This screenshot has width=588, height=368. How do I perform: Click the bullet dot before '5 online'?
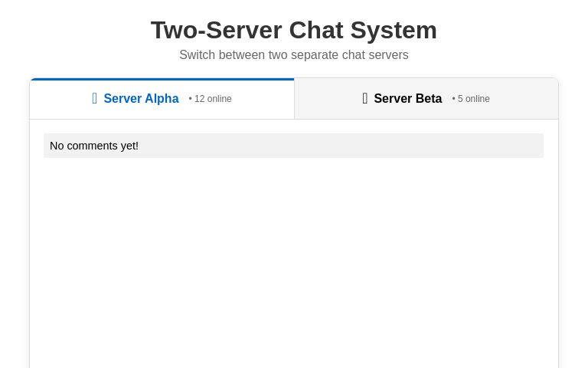pos(453,99)
